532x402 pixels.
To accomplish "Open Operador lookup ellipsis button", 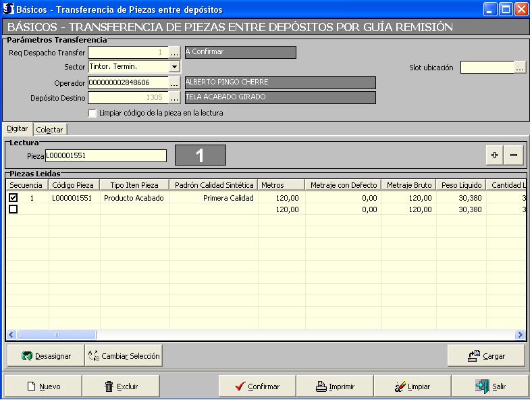I will coord(174,82).
